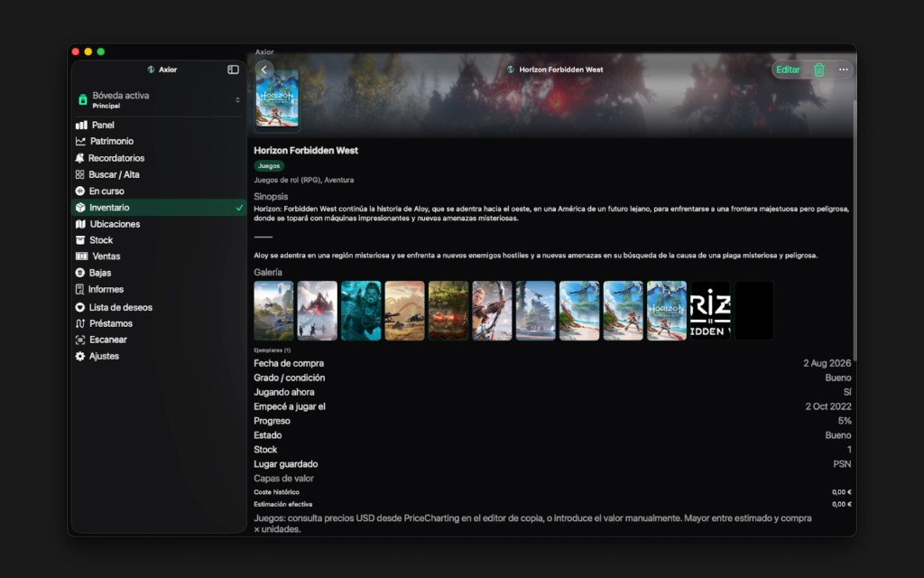Viewport: 924px width, 578px height.
Task: Click the Ejemplares (1) label
Action: [273, 350]
